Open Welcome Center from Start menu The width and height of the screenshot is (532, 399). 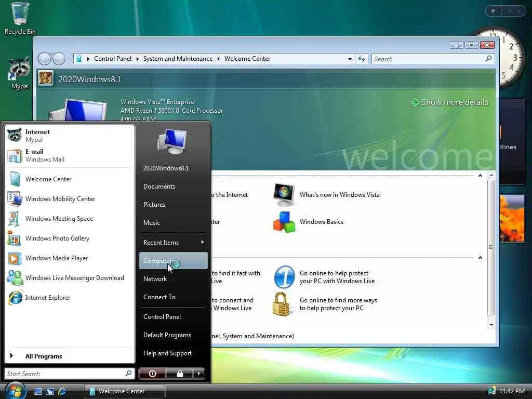pyautogui.click(x=70, y=179)
